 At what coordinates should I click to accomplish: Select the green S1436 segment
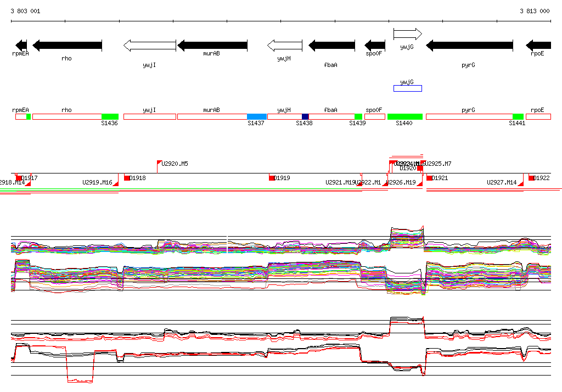click(110, 116)
